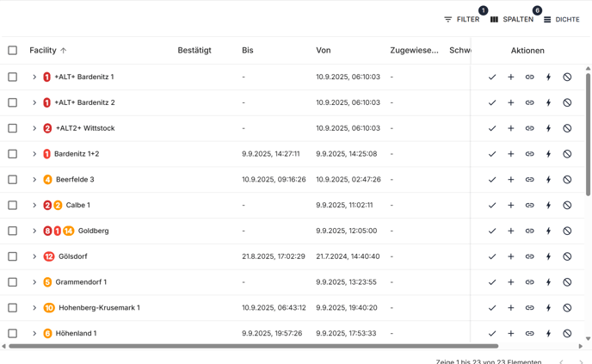Expand the Goldberg facility row
This screenshot has width=592, height=364.
34,231
